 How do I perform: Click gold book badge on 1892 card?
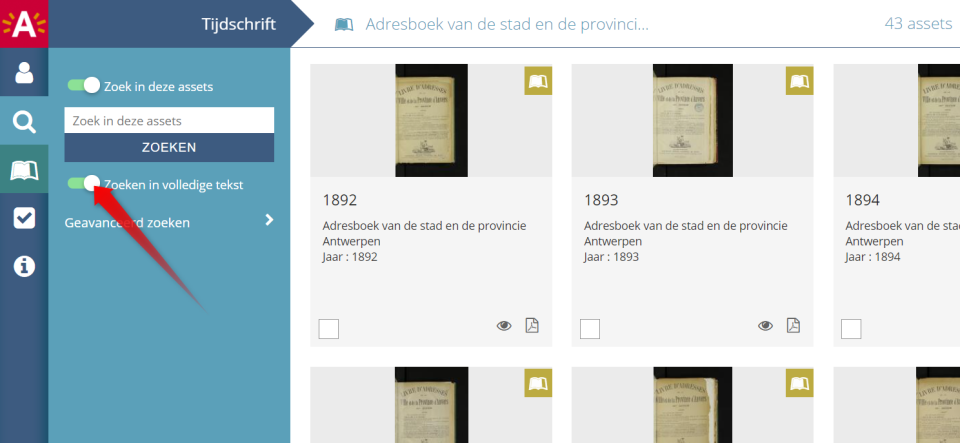pyautogui.click(x=539, y=81)
